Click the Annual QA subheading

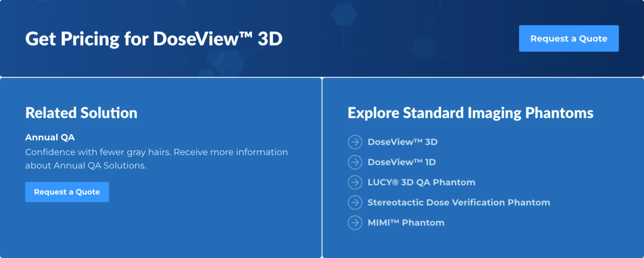(x=50, y=137)
